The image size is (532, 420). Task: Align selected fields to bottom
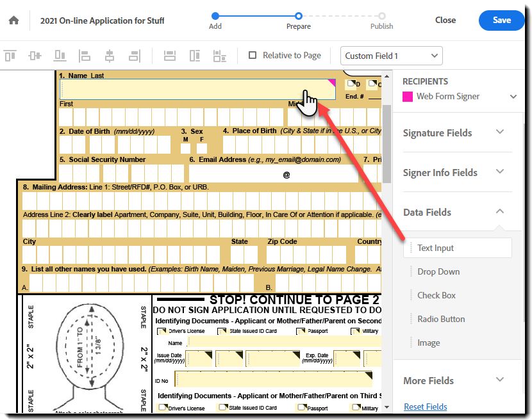60,56
